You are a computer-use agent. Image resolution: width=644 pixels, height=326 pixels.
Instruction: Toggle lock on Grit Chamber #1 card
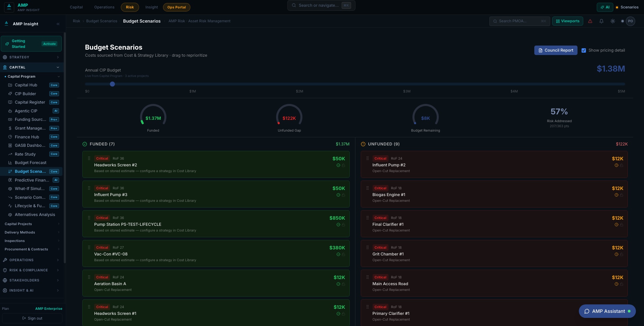(621, 254)
